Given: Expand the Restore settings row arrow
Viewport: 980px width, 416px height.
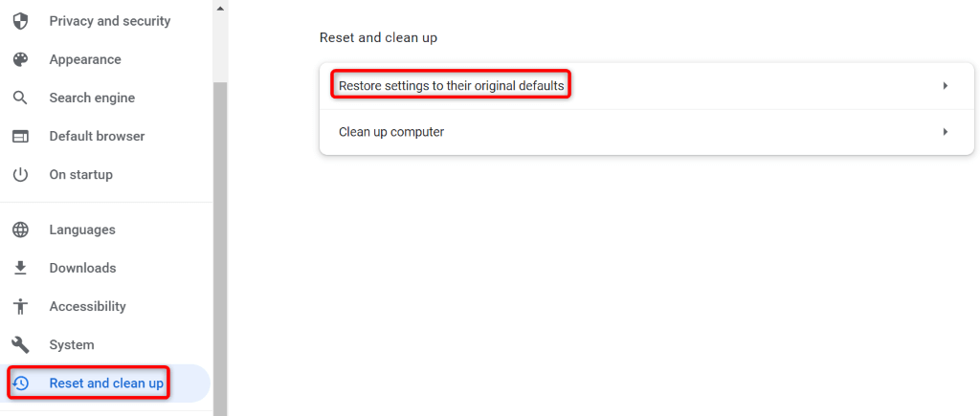Looking at the screenshot, I should click(945, 86).
